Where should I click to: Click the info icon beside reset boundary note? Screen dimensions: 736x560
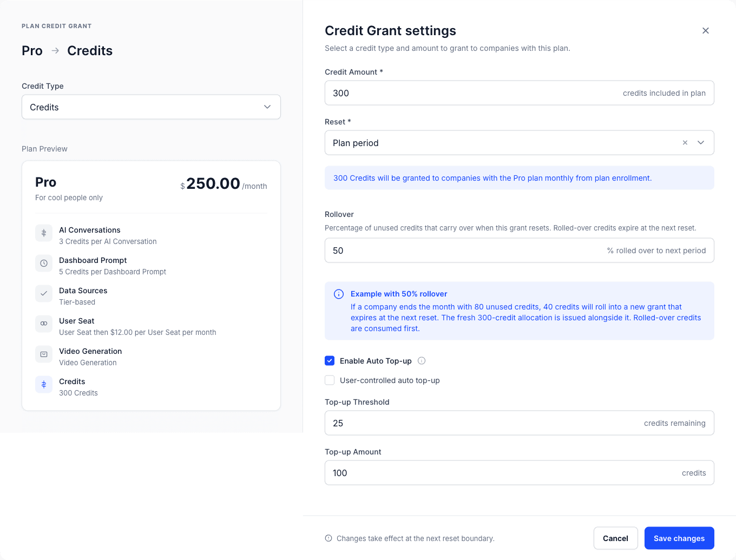pos(328,538)
